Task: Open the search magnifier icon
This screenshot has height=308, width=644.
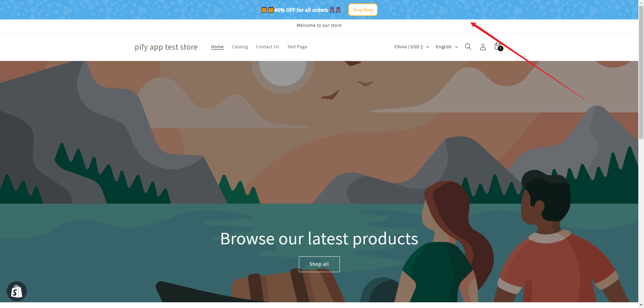Action: (x=468, y=47)
